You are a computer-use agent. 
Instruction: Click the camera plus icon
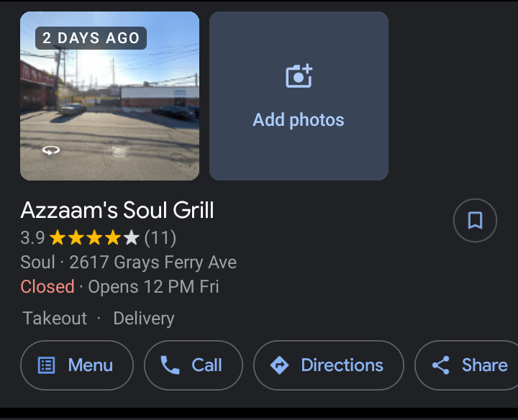coord(299,76)
